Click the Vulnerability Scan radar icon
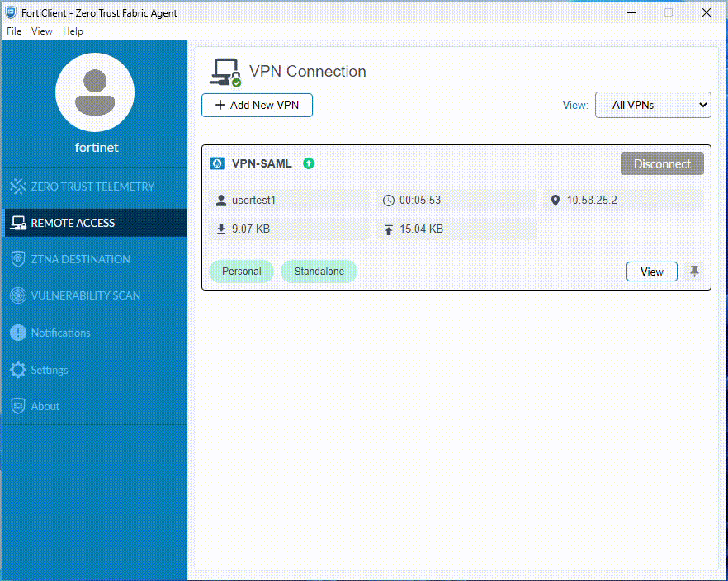 [18, 295]
